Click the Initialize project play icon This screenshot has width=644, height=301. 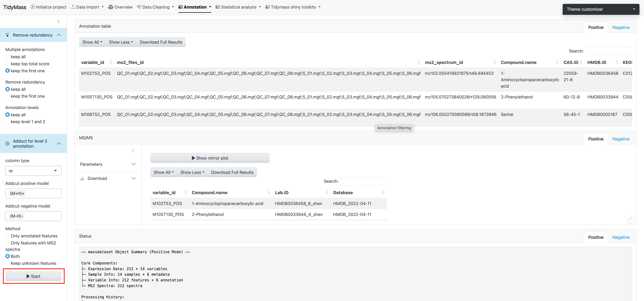(33, 7)
